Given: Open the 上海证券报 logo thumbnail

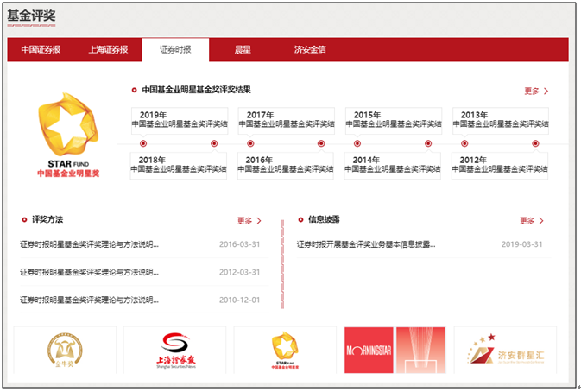Looking at the screenshot, I should coord(174,351).
